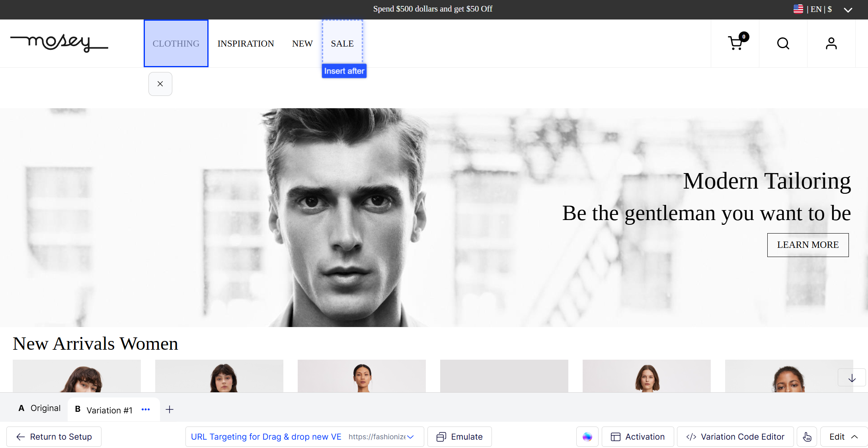Click the scroll down arrow button
Viewport: 868px width, 448px height.
tap(851, 378)
